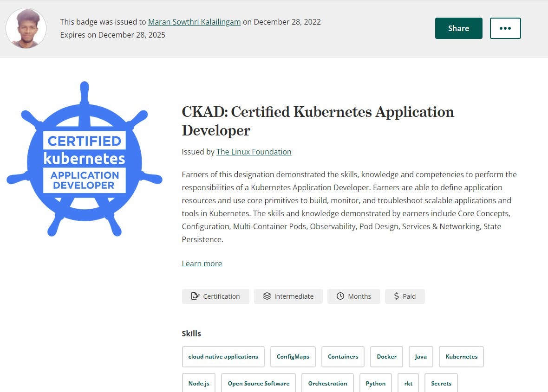Select the Paid label text

tap(409, 296)
